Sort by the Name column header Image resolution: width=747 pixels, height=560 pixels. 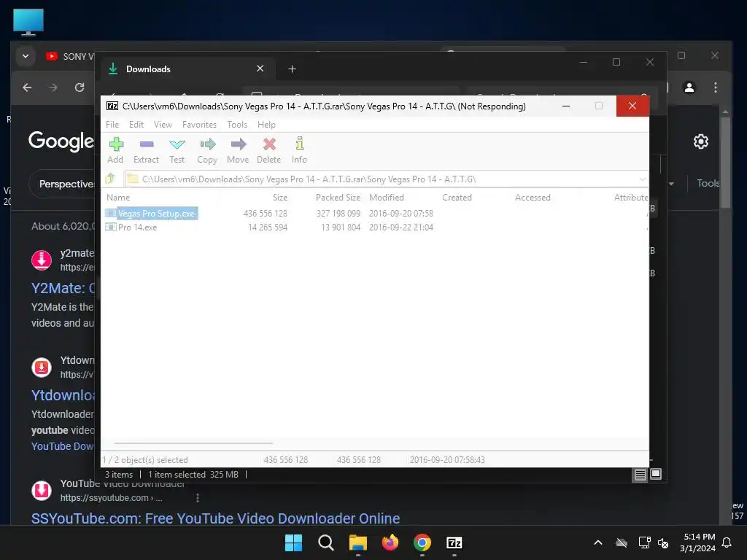click(x=118, y=197)
